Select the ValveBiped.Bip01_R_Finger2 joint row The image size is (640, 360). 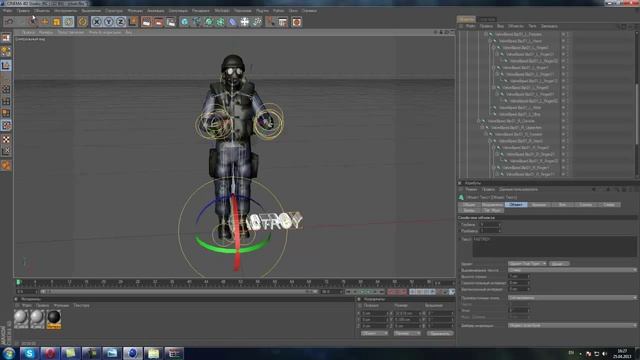click(525, 147)
